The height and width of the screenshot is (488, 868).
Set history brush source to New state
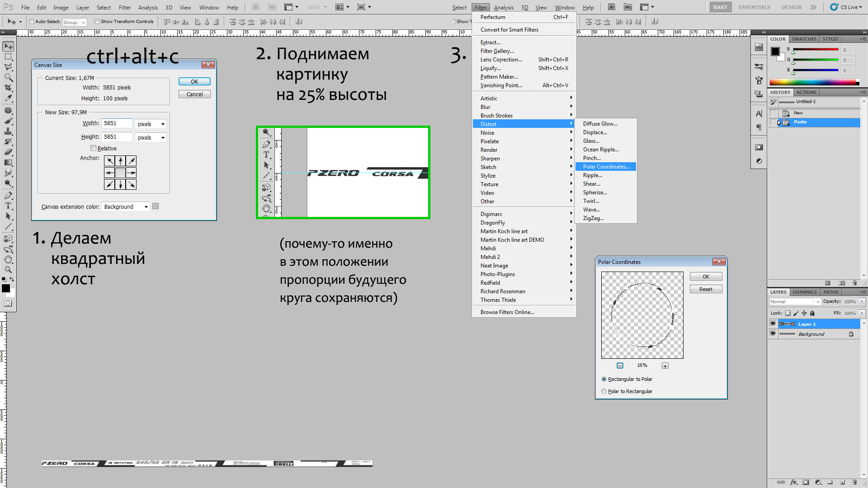coord(774,113)
